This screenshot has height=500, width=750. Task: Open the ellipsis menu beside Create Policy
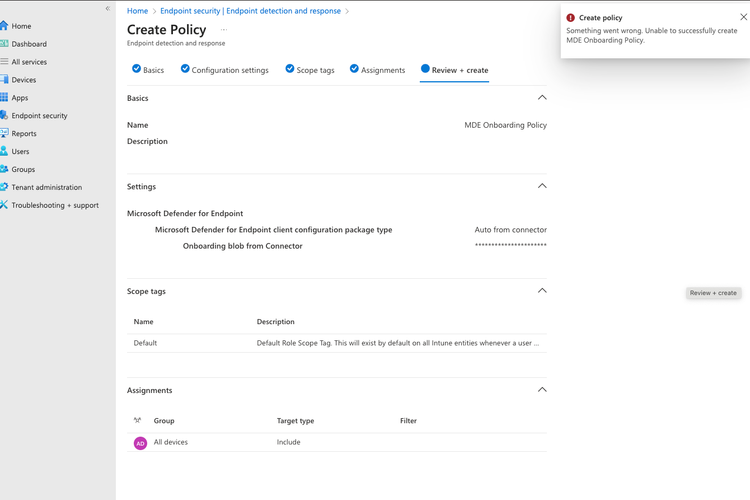pos(223,30)
